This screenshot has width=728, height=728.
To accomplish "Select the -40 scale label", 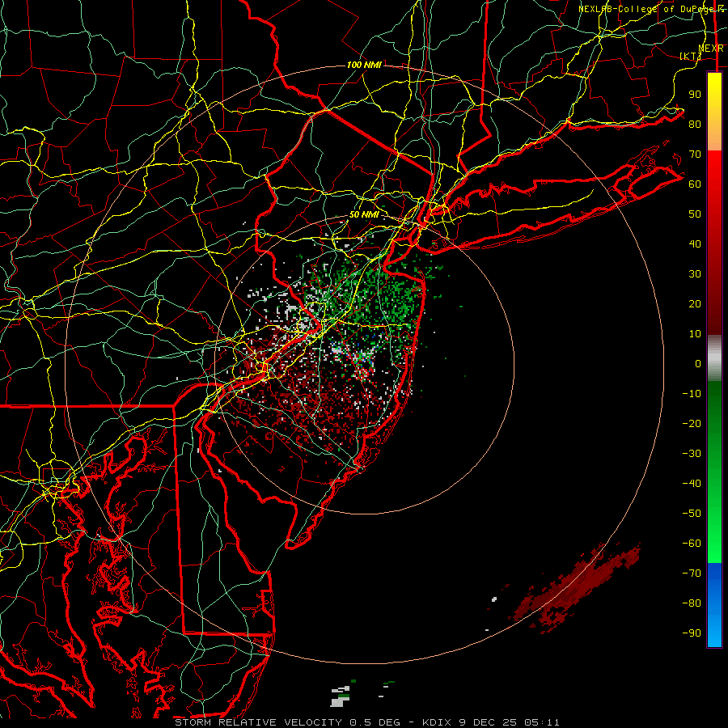I will (692, 484).
